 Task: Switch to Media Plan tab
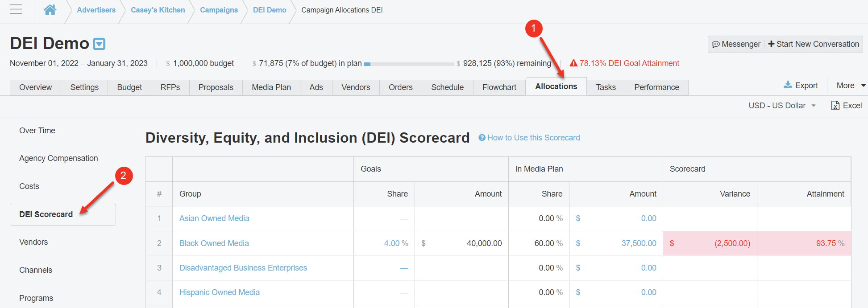tap(271, 87)
